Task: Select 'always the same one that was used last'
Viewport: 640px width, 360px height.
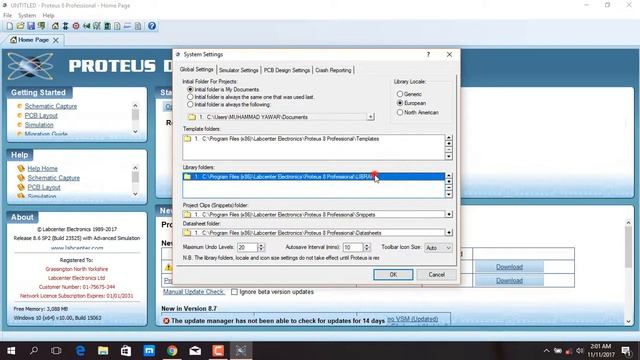Action: (x=190, y=97)
